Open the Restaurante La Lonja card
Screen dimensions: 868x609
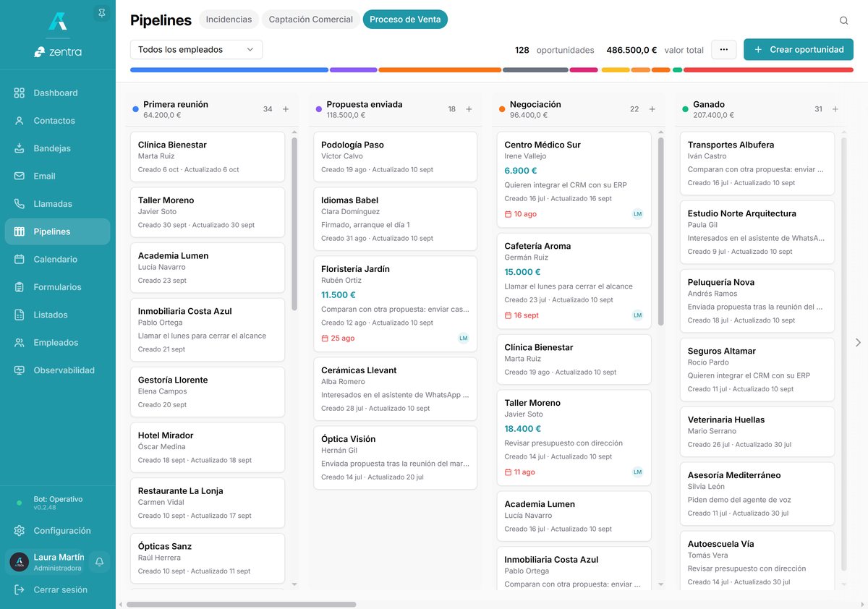(208, 503)
